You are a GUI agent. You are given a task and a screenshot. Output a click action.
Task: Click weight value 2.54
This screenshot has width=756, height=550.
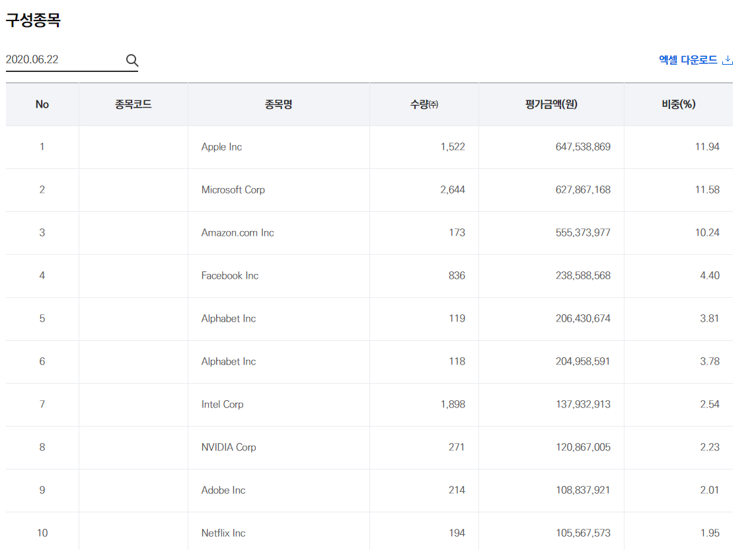(710, 404)
